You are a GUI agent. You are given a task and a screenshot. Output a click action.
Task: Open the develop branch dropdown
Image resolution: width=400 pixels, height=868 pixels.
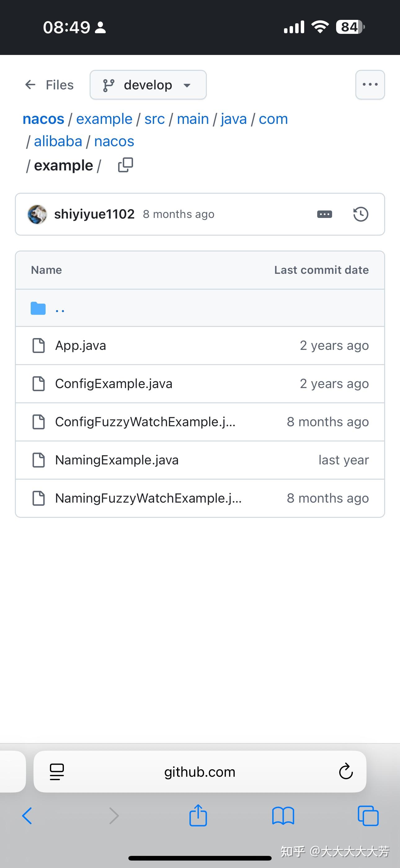pyautogui.click(x=148, y=84)
